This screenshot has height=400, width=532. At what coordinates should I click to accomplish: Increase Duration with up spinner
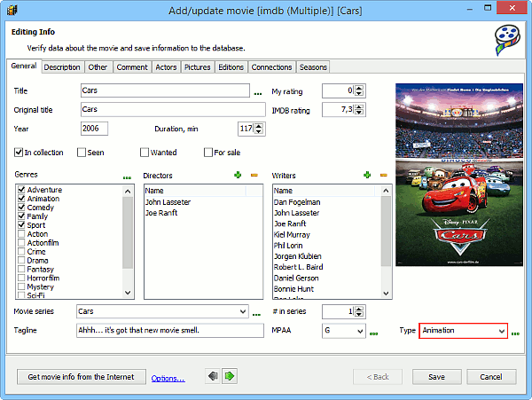point(259,126)
